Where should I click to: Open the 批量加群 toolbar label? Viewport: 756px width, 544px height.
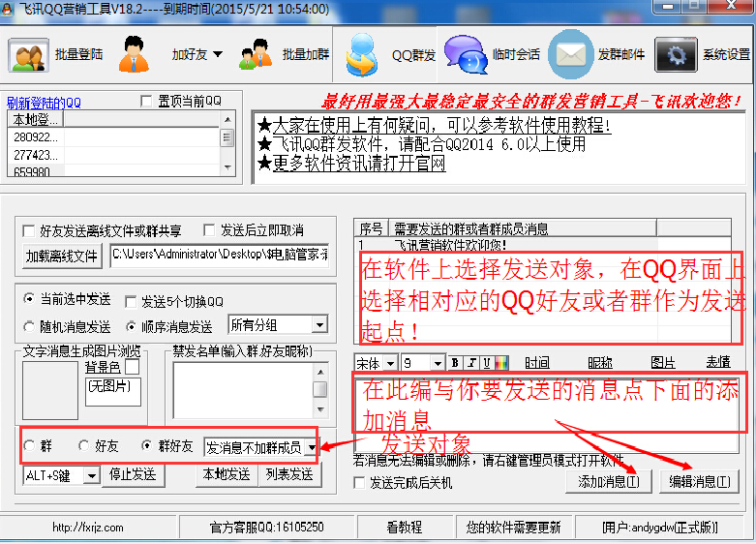click(x=306, y=54)
